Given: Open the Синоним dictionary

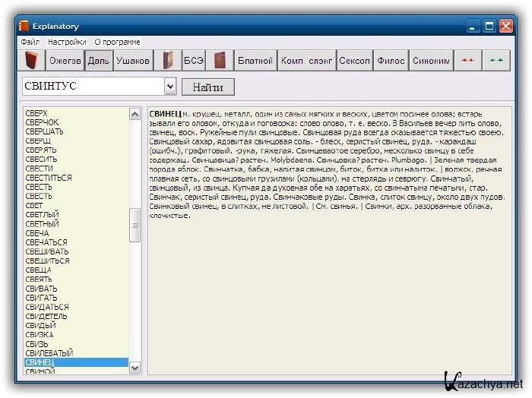Looking at the screenshot, I should (x=431, y=61).
